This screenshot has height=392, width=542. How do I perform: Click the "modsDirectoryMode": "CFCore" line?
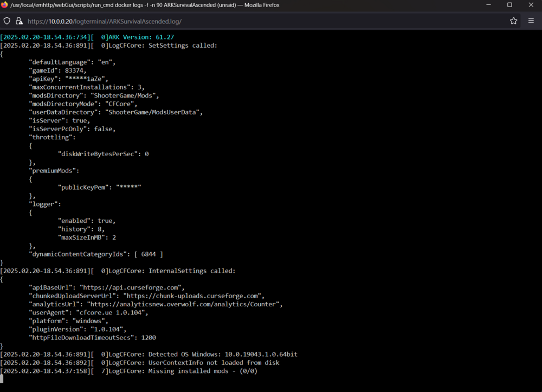click(x=83, y=104)
